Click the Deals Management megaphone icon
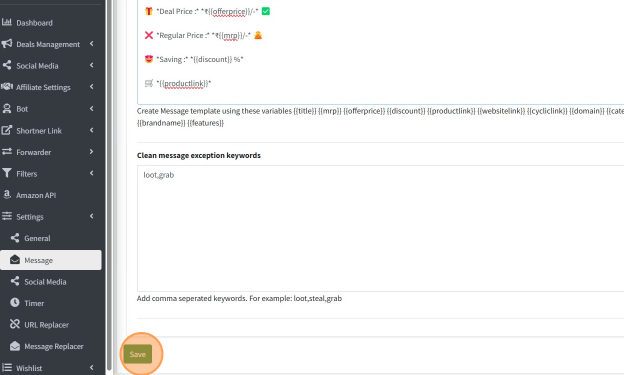Viewport: 624px width, 375px height. [x=7, y=43]
